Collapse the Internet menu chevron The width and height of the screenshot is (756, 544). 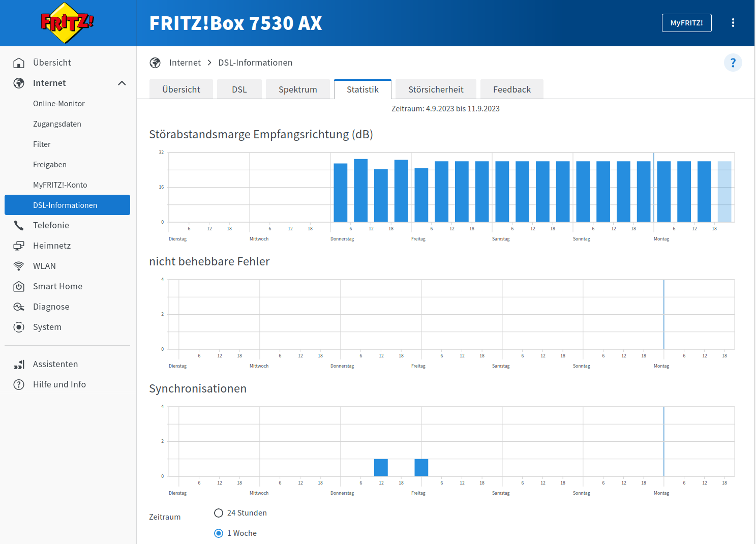pos(122,83)
